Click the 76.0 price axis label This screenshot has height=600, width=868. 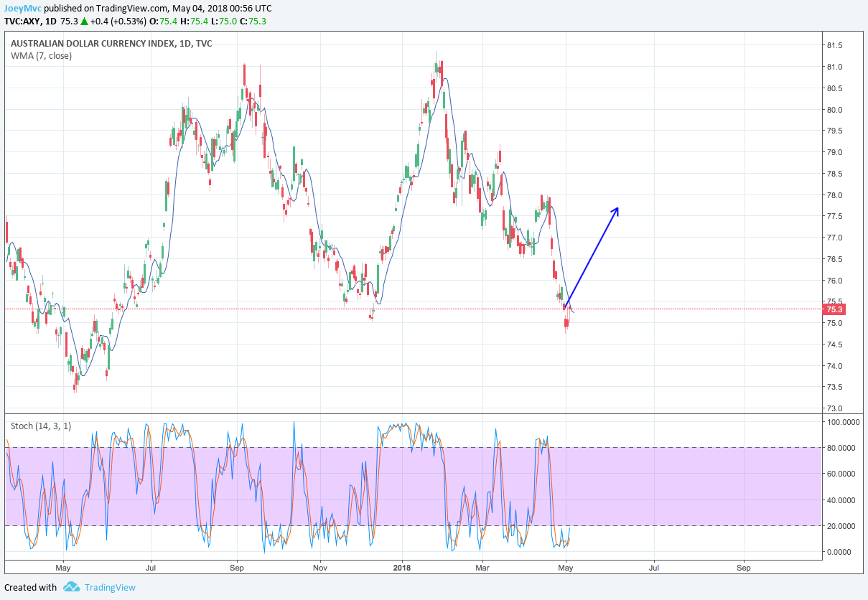pyautogui.click(x=834, y=281)
